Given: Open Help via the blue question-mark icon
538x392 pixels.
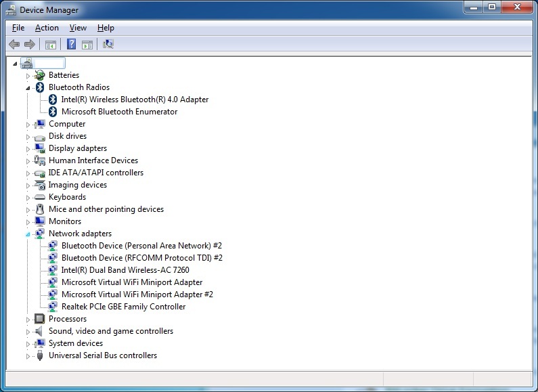Looking at the screenshot, I should 71,44.
